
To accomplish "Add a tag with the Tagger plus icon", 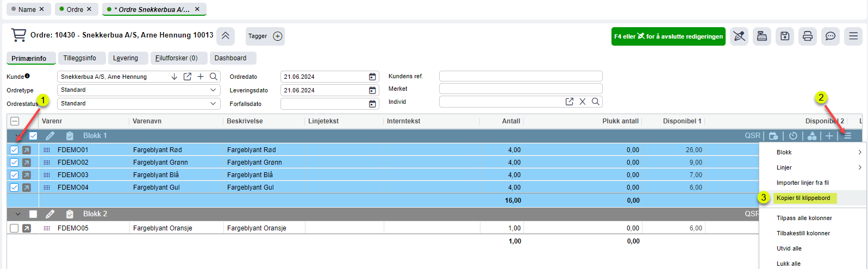I will click(x=278, y=36).
